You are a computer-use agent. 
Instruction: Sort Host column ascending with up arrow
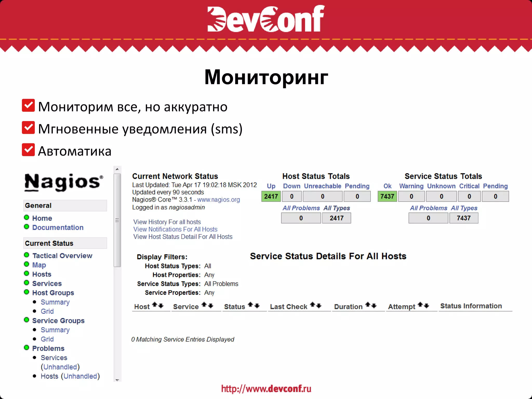[155, 304]
